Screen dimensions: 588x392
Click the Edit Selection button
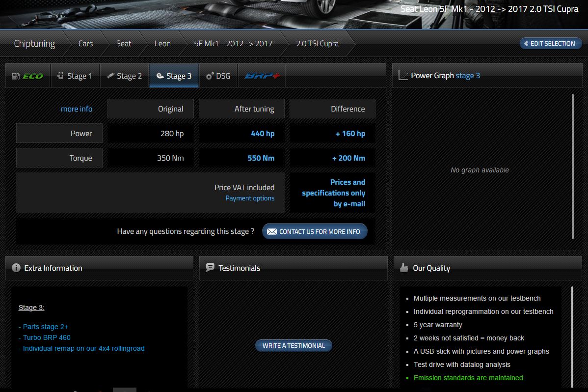click(x=551, y=44)
